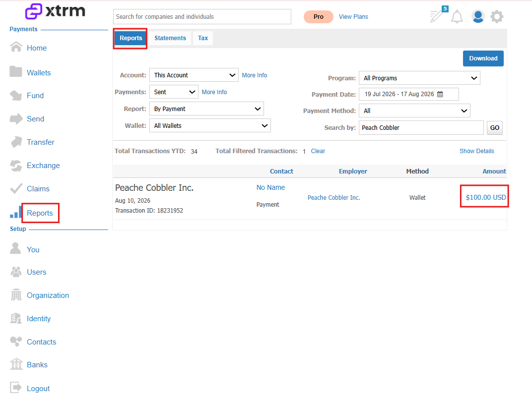
Task: Click the Search by field with Peach Cobbler
Action: point(421,128)
